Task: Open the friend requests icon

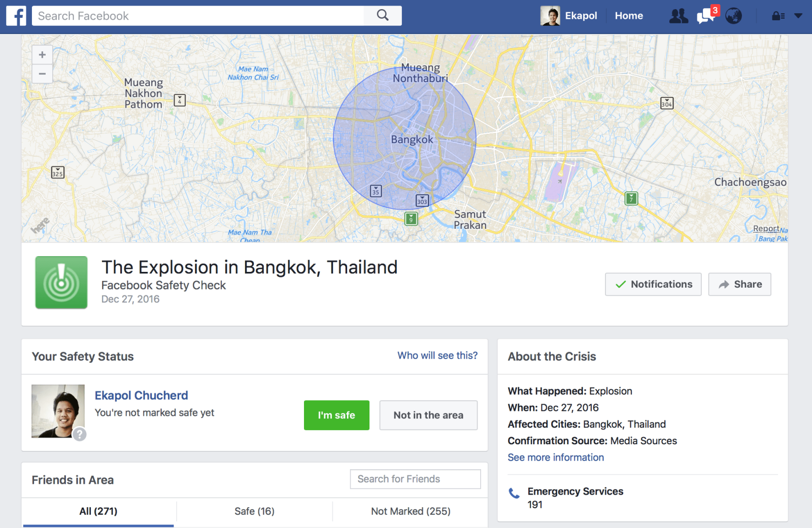Action: coord(678,16)
